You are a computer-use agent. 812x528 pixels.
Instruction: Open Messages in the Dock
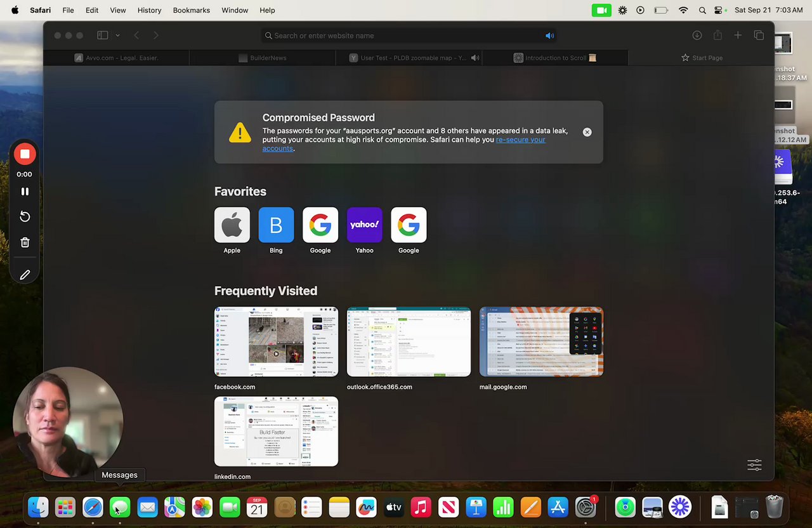click(120, 507)
